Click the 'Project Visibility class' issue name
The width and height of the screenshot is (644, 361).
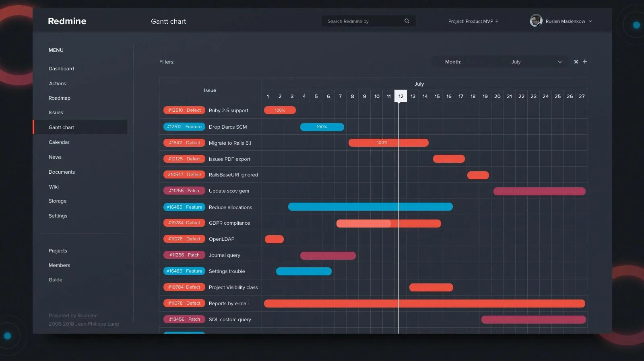[233, 287]
